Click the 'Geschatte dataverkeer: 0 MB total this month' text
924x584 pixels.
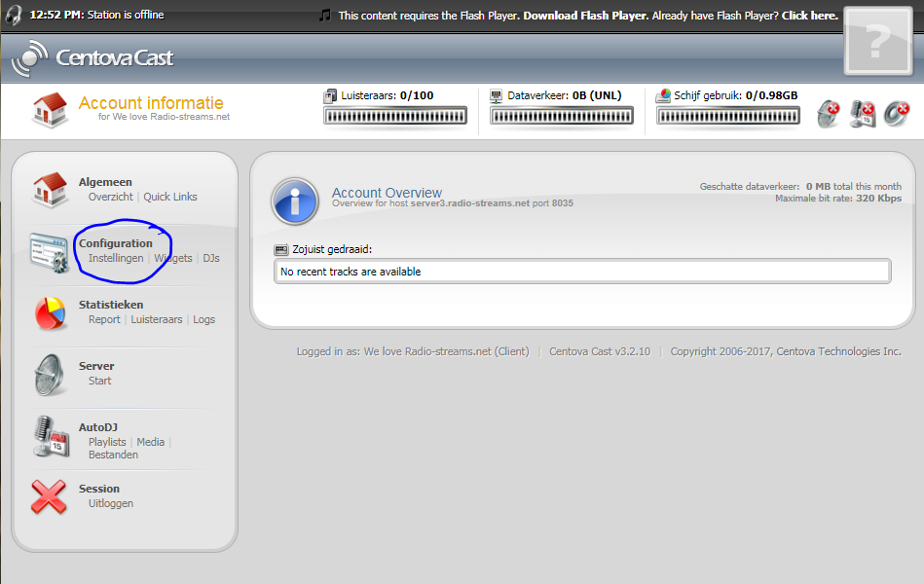tap(800, 186)
